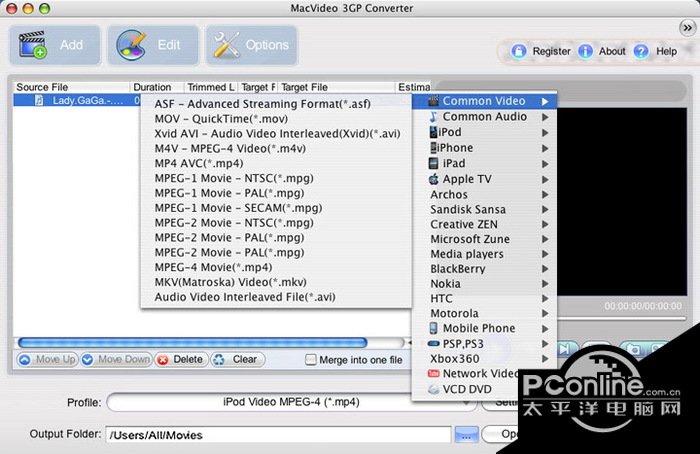Click the Lady.GaGa file icon

[x=39, y=100]
